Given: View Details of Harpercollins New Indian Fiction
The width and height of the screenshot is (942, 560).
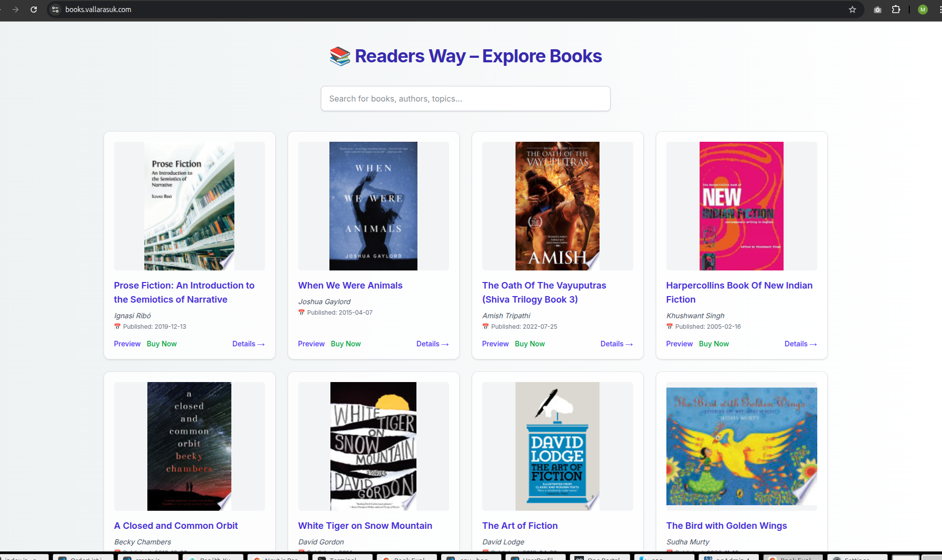Looking at the screenshot, I should point(801,344).
